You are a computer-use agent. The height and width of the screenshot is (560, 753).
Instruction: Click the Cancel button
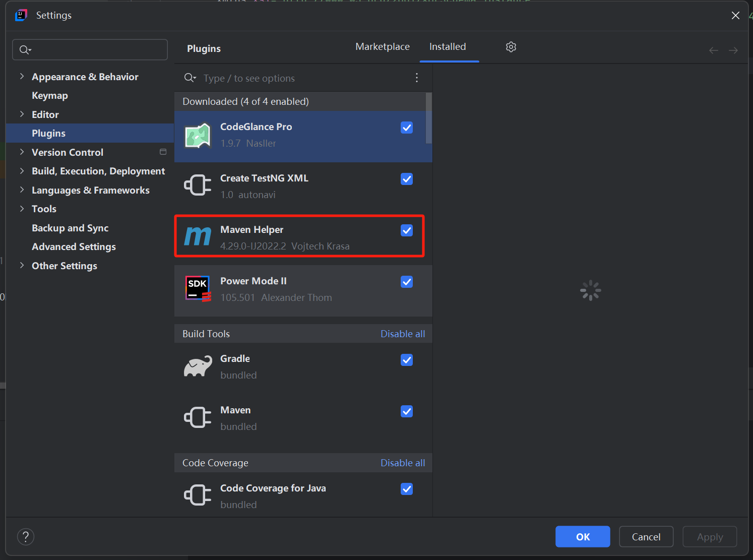(x=646, y=537)
